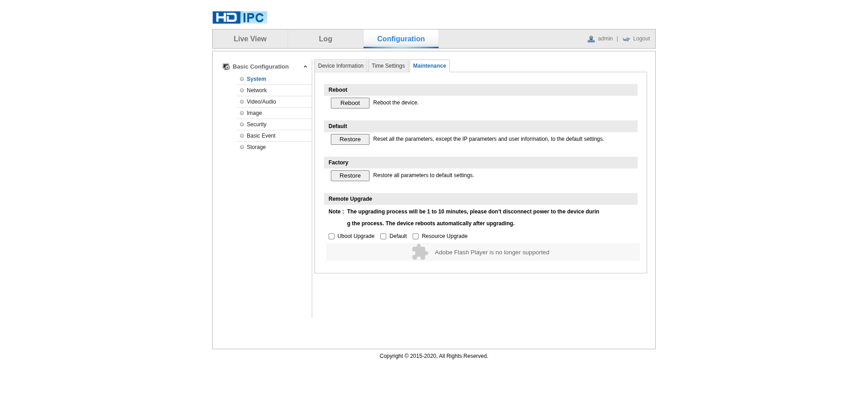This screenshot has width=868, height=406.
Task: Click the HD IPC logo
Action: [239, 17]
